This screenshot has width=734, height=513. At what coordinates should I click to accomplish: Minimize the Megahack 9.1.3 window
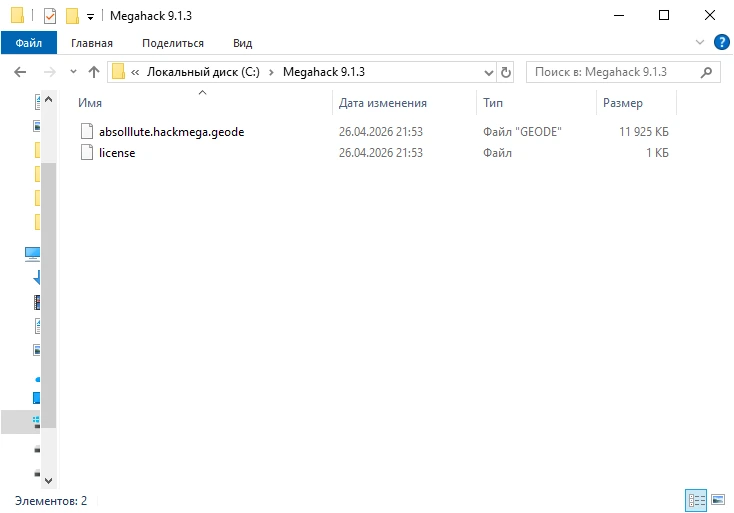(x=619, y=15)
